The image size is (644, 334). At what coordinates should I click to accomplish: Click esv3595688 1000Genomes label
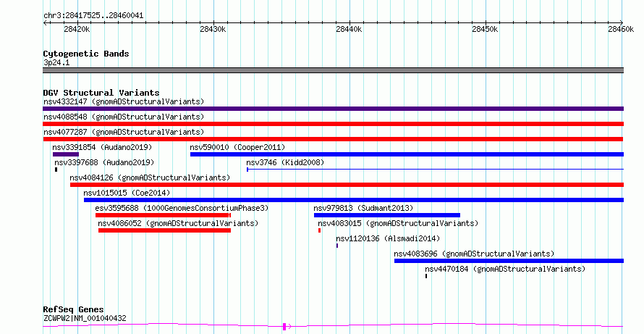[182, 208]
